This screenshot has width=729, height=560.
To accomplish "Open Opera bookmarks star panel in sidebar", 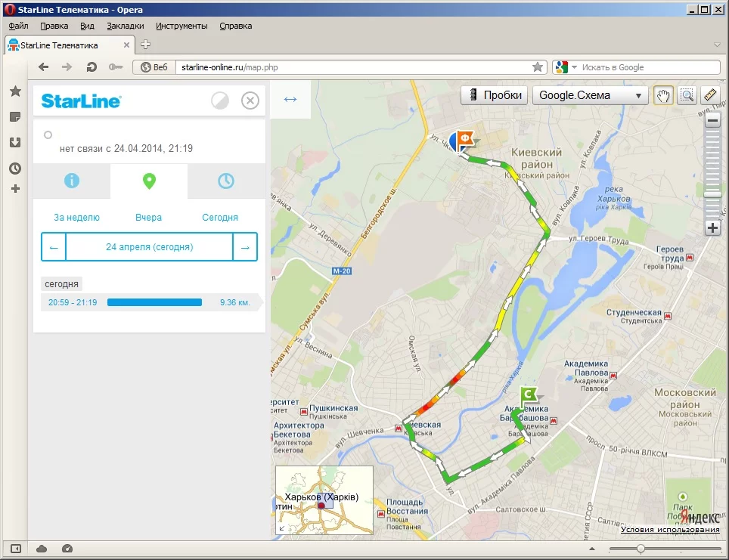I will pos(15,91).
